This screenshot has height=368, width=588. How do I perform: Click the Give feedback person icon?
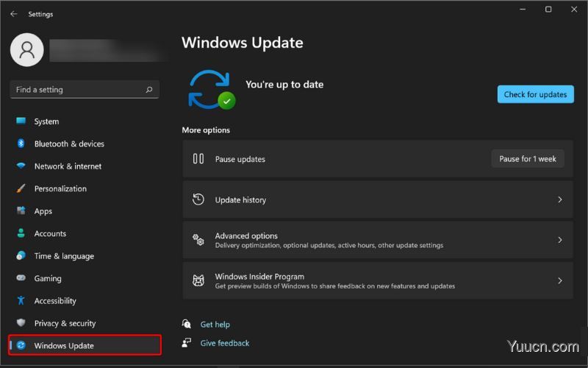coord(187,342)
